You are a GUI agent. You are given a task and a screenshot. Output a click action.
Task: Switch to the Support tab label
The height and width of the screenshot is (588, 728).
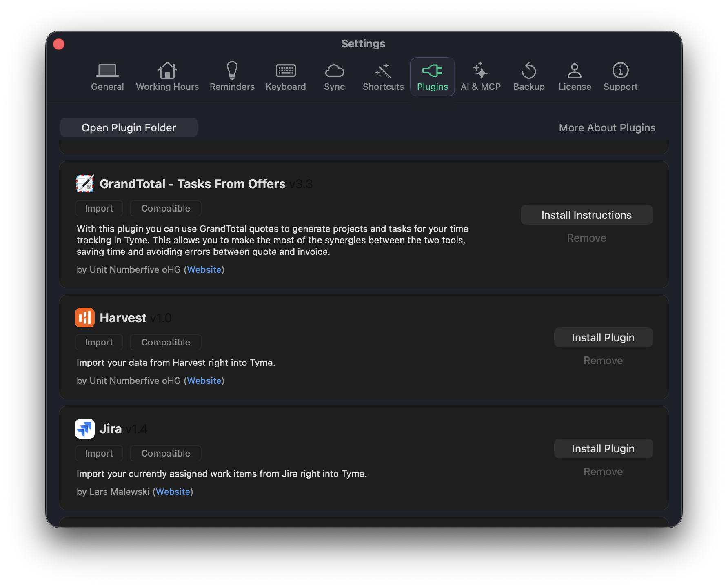[620, 87]
